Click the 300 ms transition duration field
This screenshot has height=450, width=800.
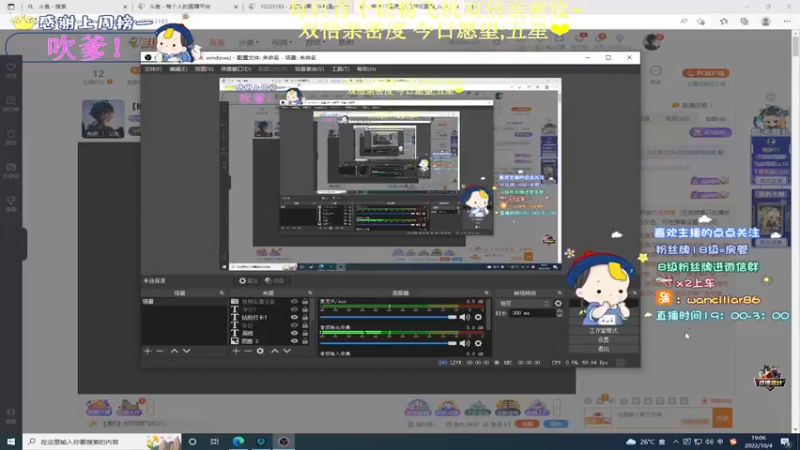[532, 313]
